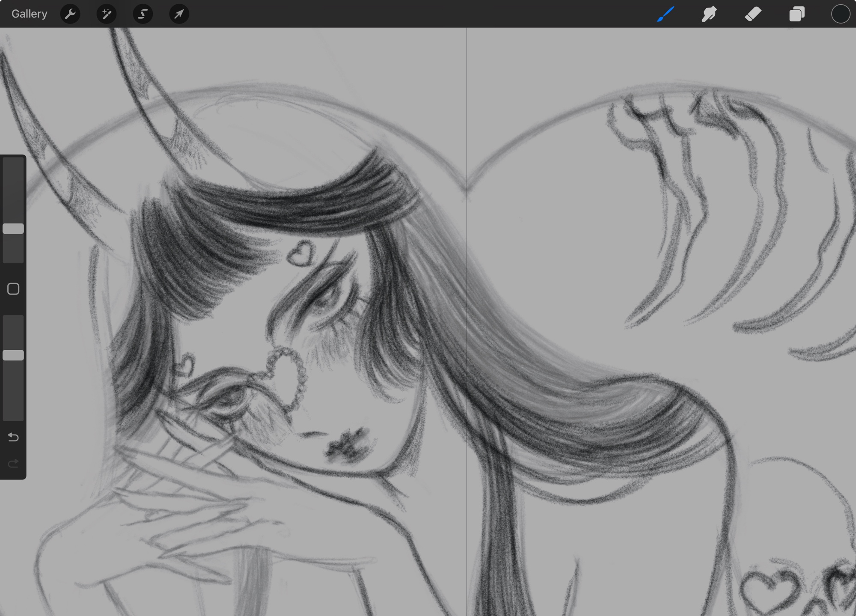The height and width of the screenshot is (616, 856).
Task: Open the Layers panel
Action: pos(797,14)
